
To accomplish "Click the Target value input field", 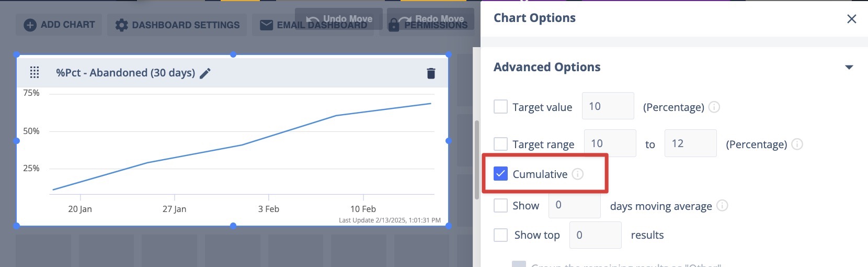I will click(608, 106).
